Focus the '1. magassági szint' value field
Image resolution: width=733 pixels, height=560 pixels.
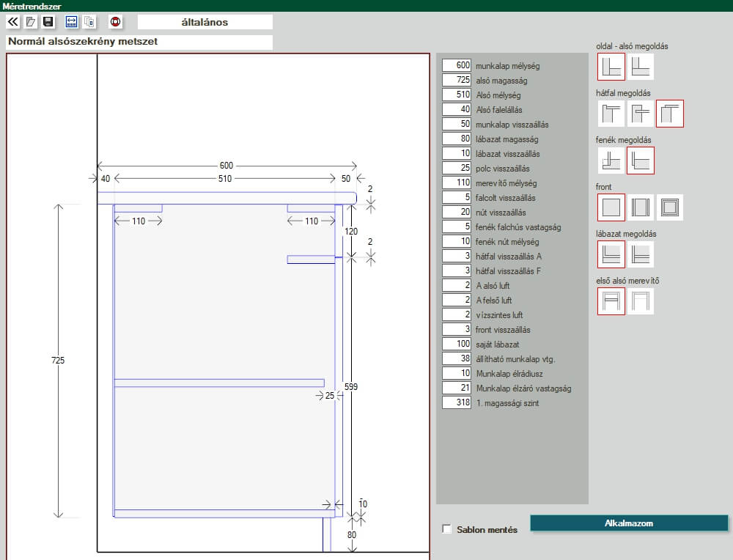(457, 403)
